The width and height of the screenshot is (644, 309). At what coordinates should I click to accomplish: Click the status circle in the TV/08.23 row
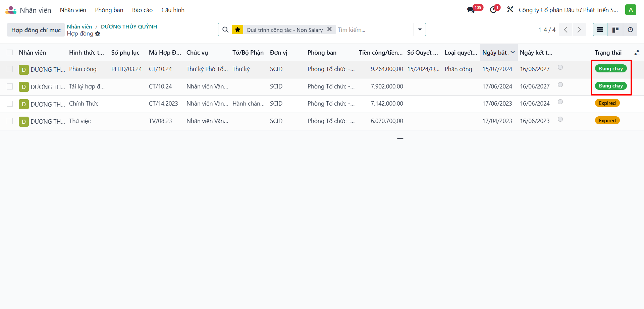(x=560, y=119)
